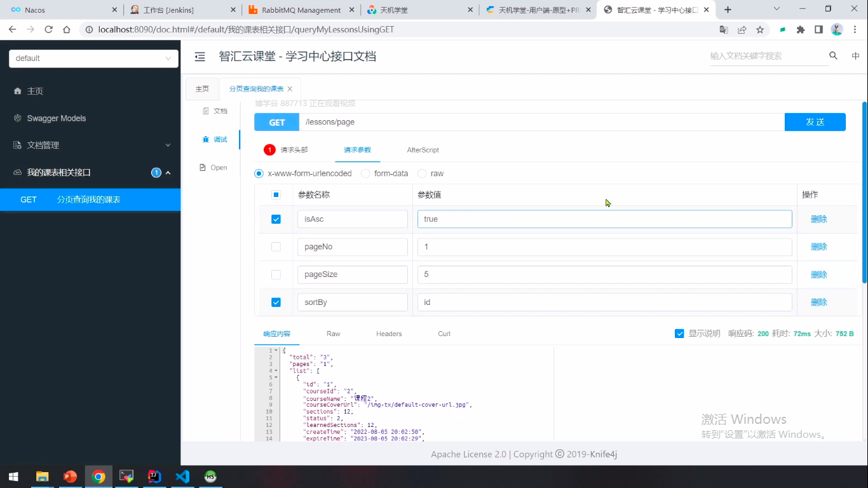Click the page vertical scrollbar

coord(864,191)
